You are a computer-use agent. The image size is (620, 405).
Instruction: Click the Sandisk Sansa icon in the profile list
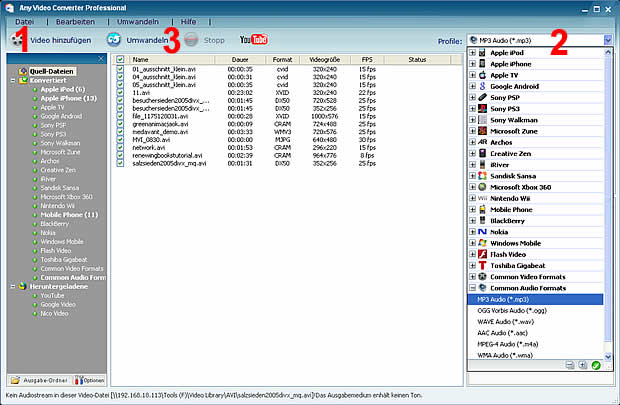coord(482,176)
